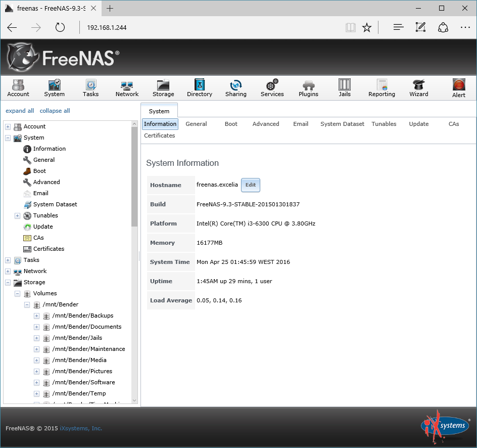Collapse the Storage tree node
This screenshot has width=477, height=448.
click(x=8, y=283)
